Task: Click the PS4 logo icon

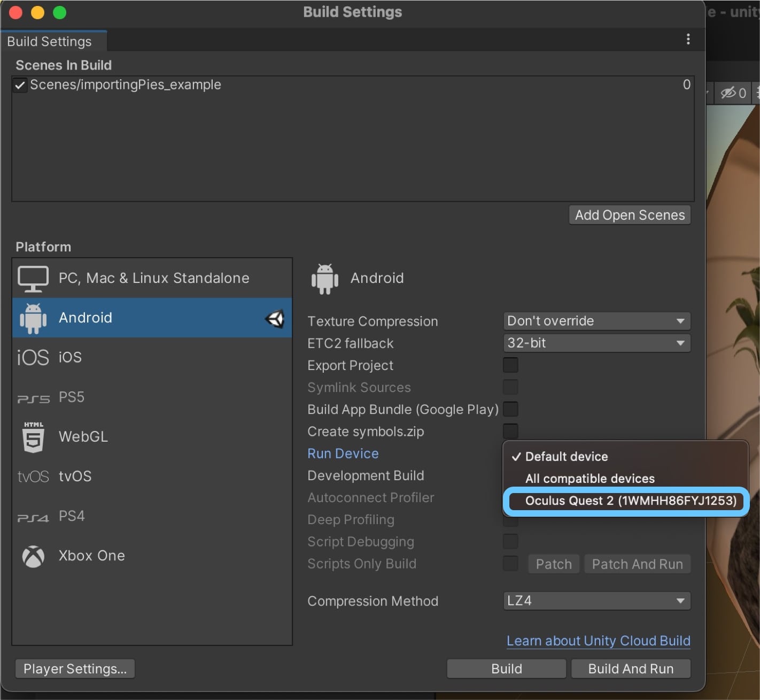Action: 33,518
